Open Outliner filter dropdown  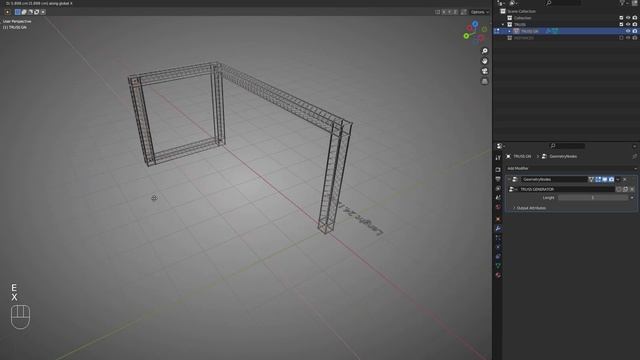tap(624, 3)
